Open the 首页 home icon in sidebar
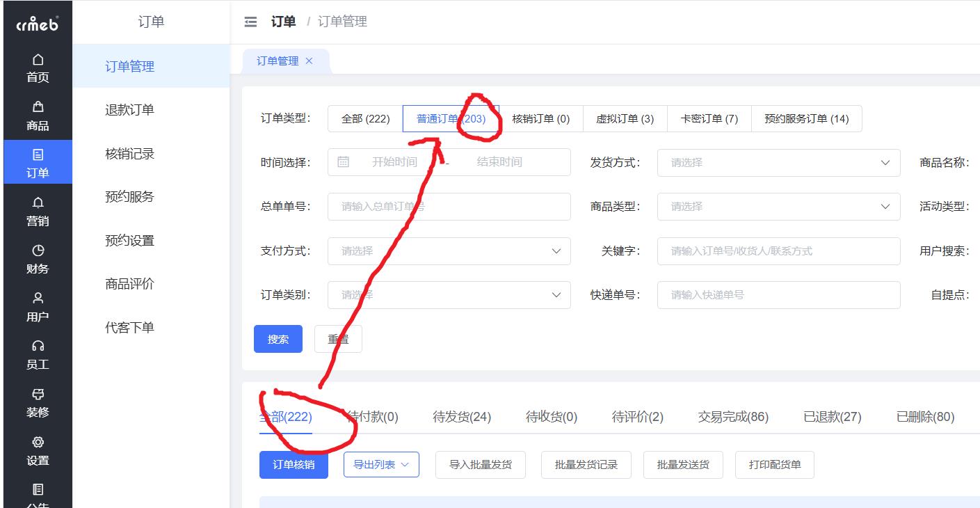The width and height of the screenshot is (980, 508). tap(38, 61)
